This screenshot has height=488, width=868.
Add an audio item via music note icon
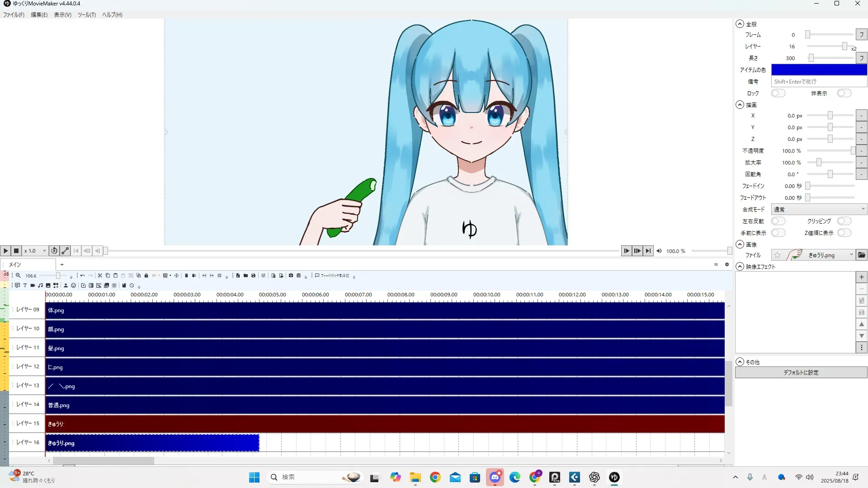tap(40, 286)
